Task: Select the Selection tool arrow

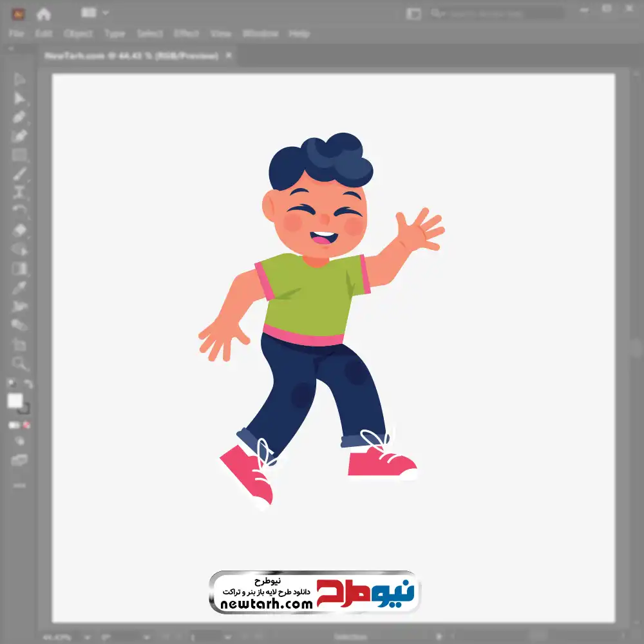Action: coord(19,80)
